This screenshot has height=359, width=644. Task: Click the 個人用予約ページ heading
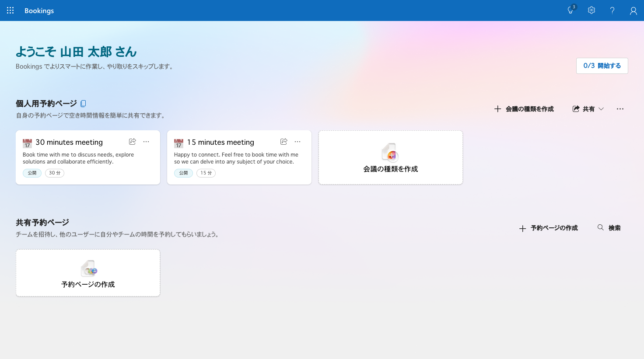[46, 104]
